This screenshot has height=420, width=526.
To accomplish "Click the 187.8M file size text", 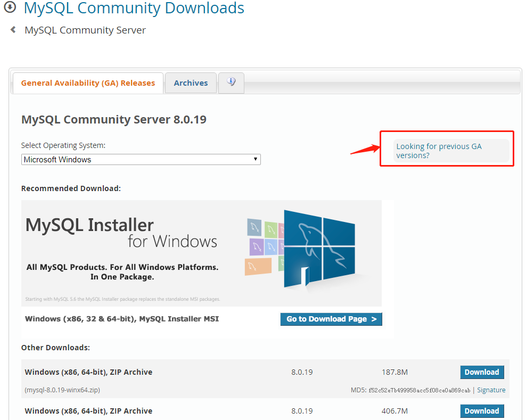I will tap(394, 372).
